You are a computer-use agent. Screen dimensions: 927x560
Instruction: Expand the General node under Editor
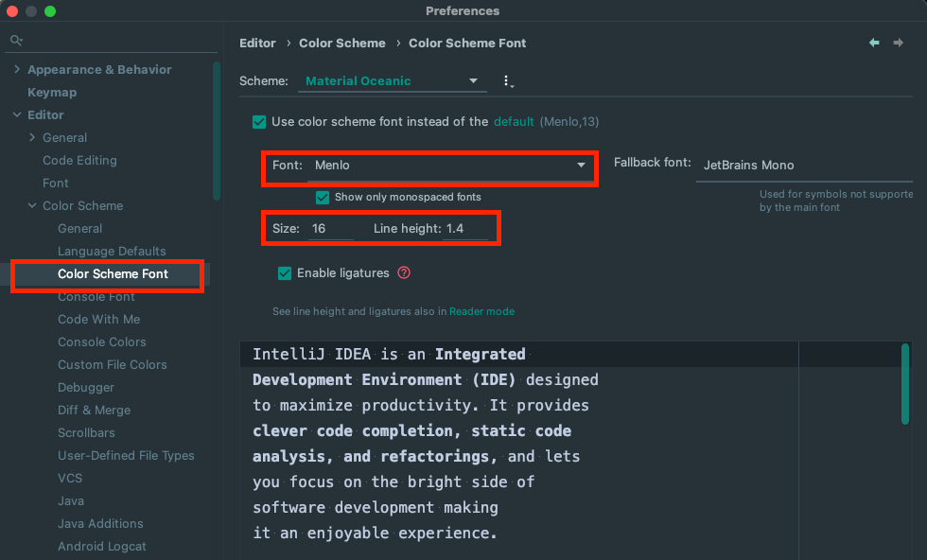click(32, 138)
